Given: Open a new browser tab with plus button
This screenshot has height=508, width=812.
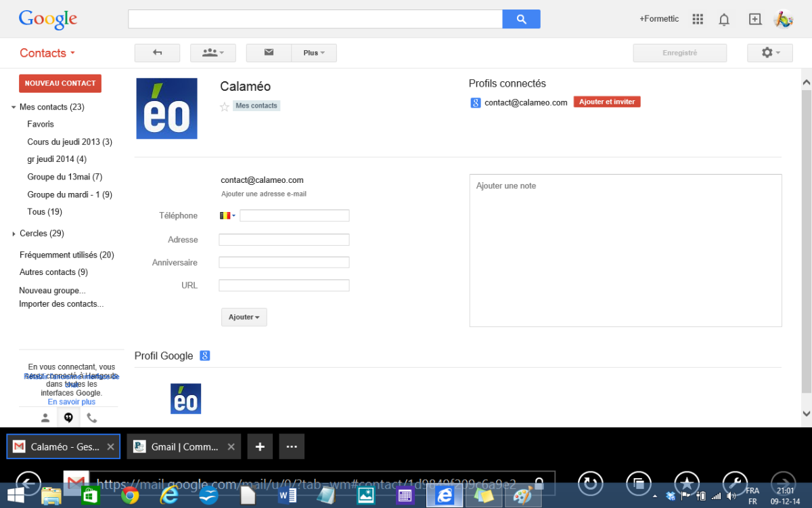Looking at the screenshot, I should 260,446.
